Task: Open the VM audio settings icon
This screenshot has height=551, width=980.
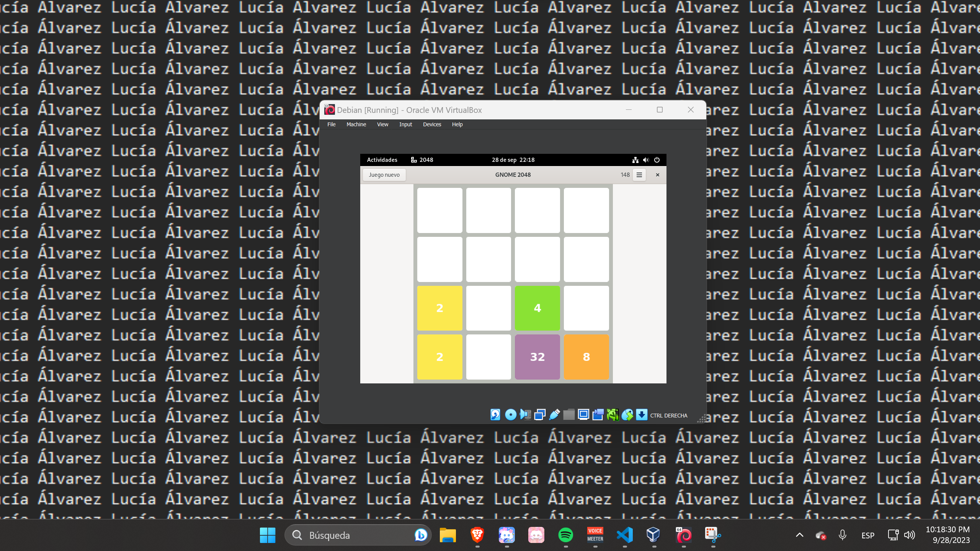Action: tap(525, 415)
